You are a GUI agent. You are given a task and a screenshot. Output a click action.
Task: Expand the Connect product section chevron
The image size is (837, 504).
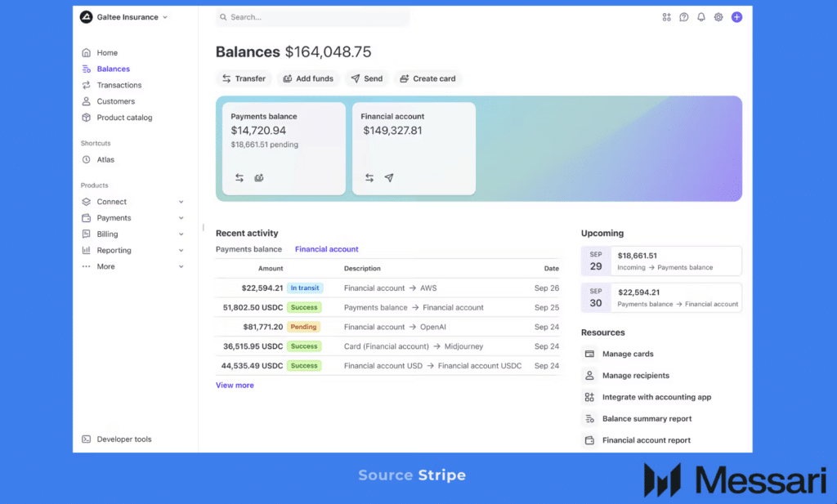[181, 202]
